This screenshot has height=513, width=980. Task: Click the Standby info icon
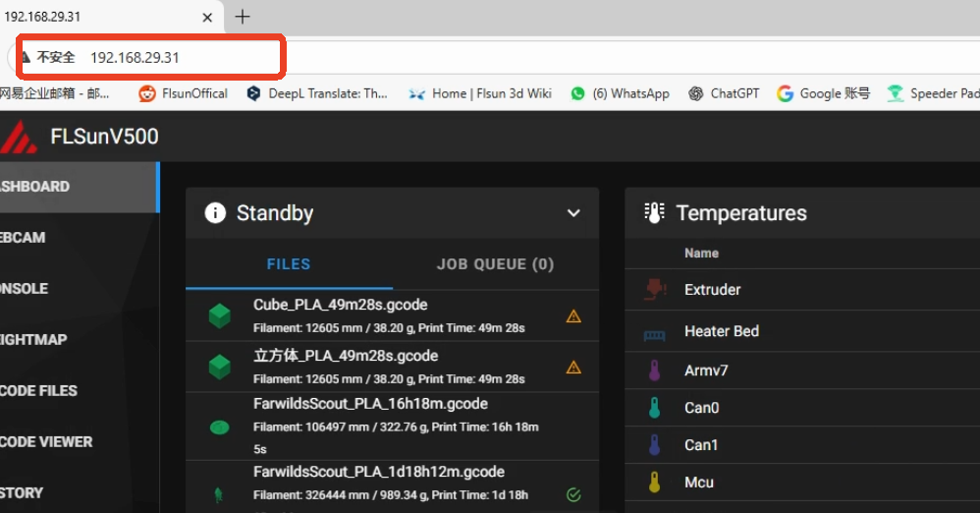click(215, 213)
